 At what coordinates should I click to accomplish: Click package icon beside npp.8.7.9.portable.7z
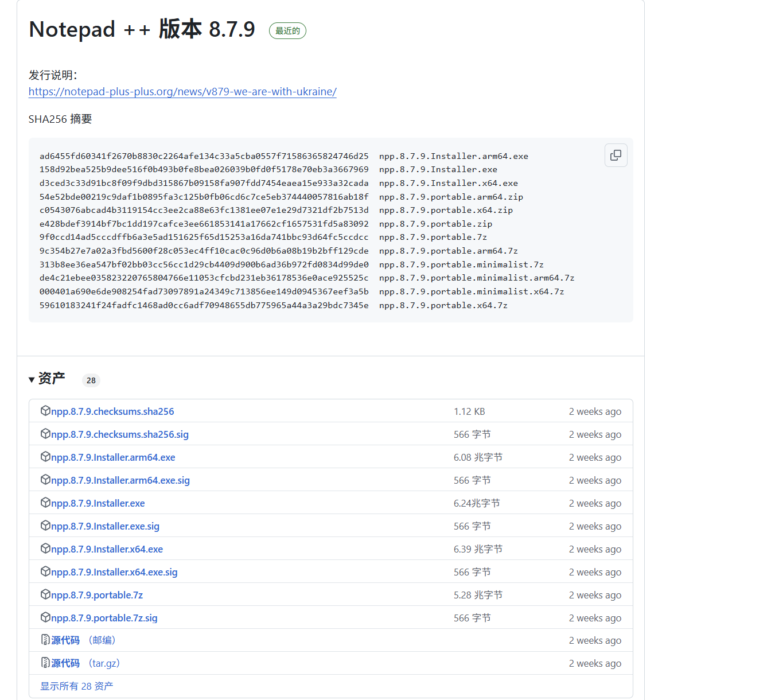pyautogui.click(x=45, y=594)
